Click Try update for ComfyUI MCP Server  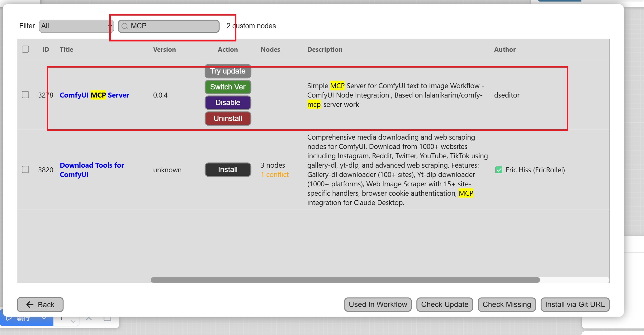[228, 71]
